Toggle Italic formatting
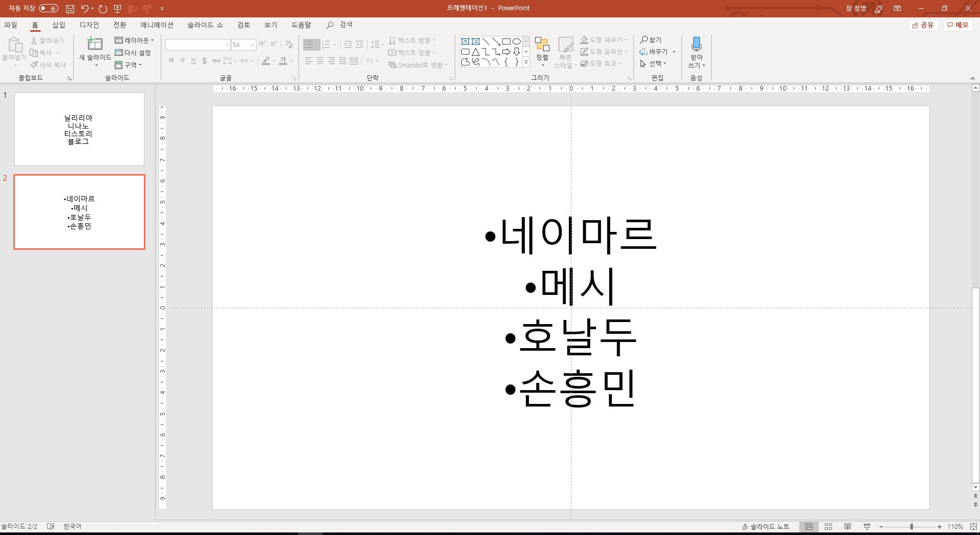The height and width of the screenshot is (535, 980). tap(182, 61)
